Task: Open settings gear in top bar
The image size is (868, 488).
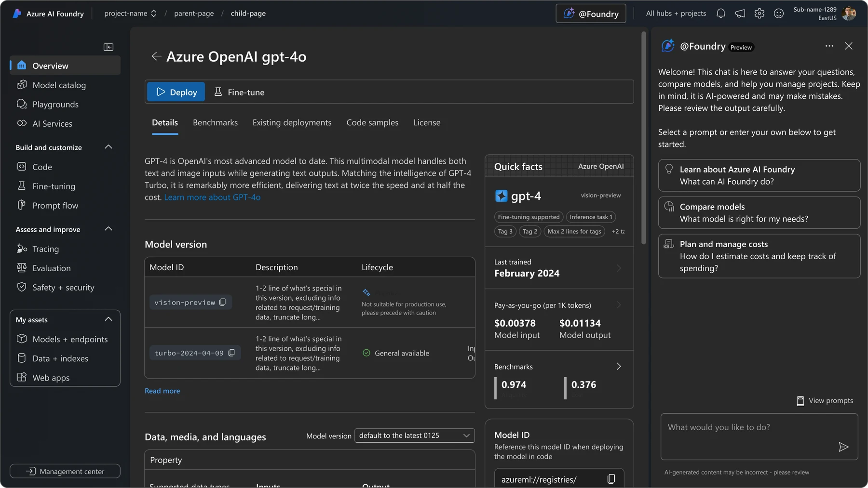Action: tap(759, 13)
